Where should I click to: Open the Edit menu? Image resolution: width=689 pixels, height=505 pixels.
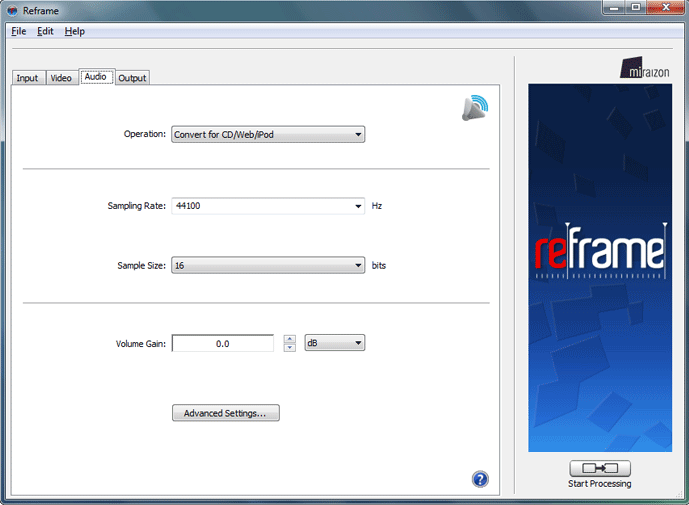click(45, 31)
